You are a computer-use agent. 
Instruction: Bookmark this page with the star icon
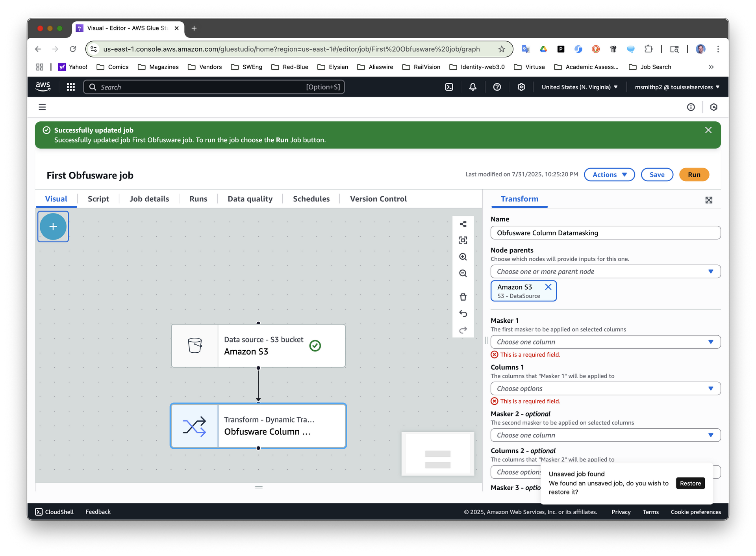(502, 49)
